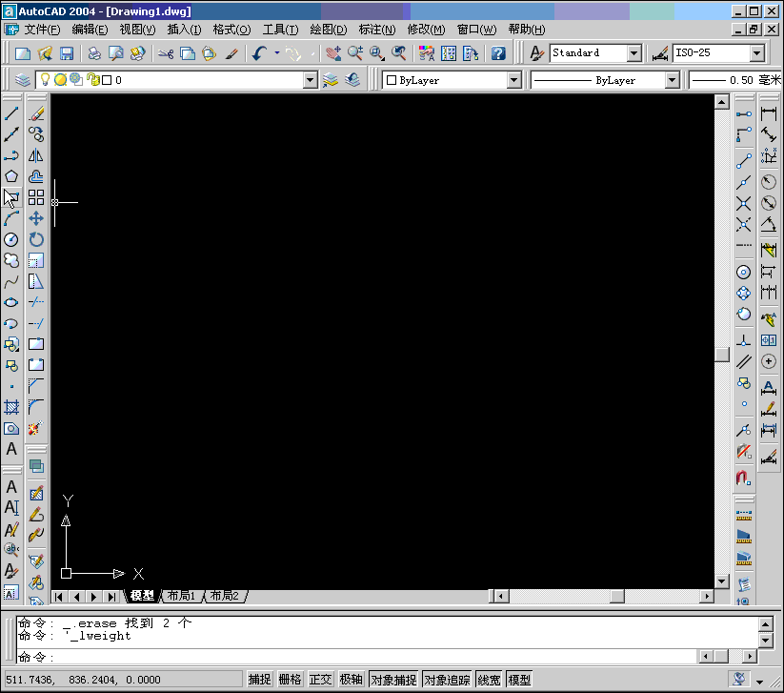The width and height of the screenshot is (784, 693).
Task: Click the Linear Dimension icon
Action: (x=769, y=113)
